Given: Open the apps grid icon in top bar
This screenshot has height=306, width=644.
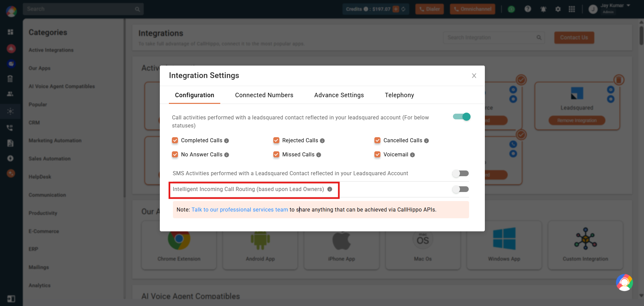Looking at the screenshot, I should [572, 9].
